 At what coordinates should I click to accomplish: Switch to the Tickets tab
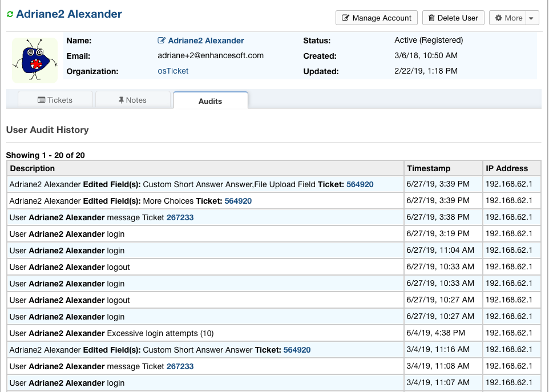coord(55,99)
